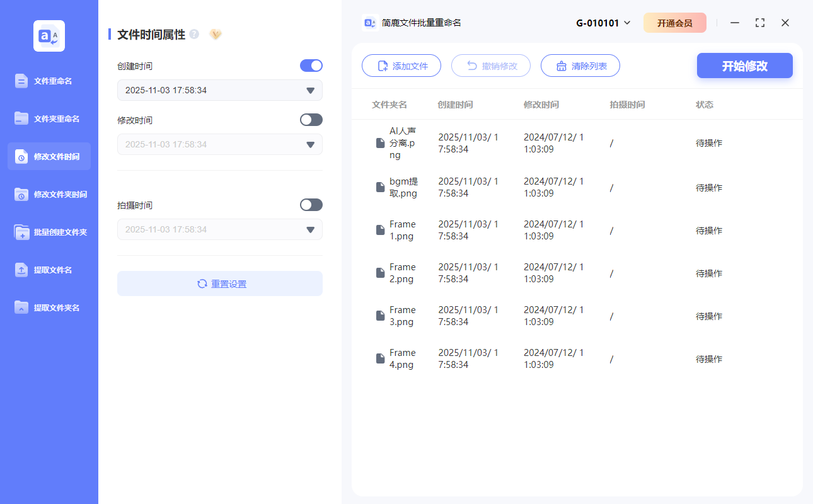Open the G-010101 account dropdown
The width and height of the screenshot is (813, 504).
coord(603,22)
